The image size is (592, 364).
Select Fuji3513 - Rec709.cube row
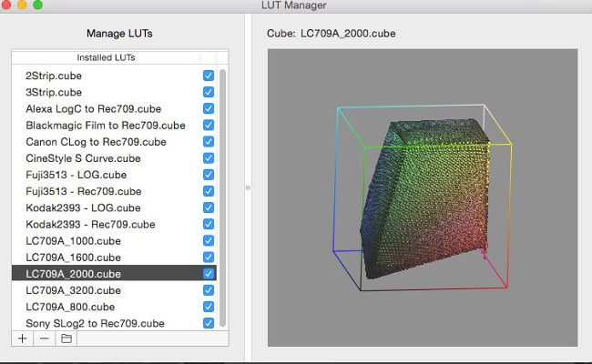[x=114, y=191]
